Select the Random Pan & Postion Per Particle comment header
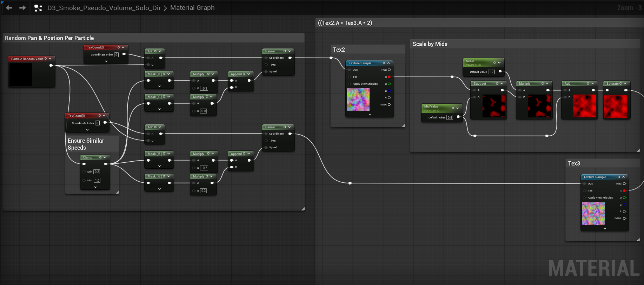 tap(49, 38)
